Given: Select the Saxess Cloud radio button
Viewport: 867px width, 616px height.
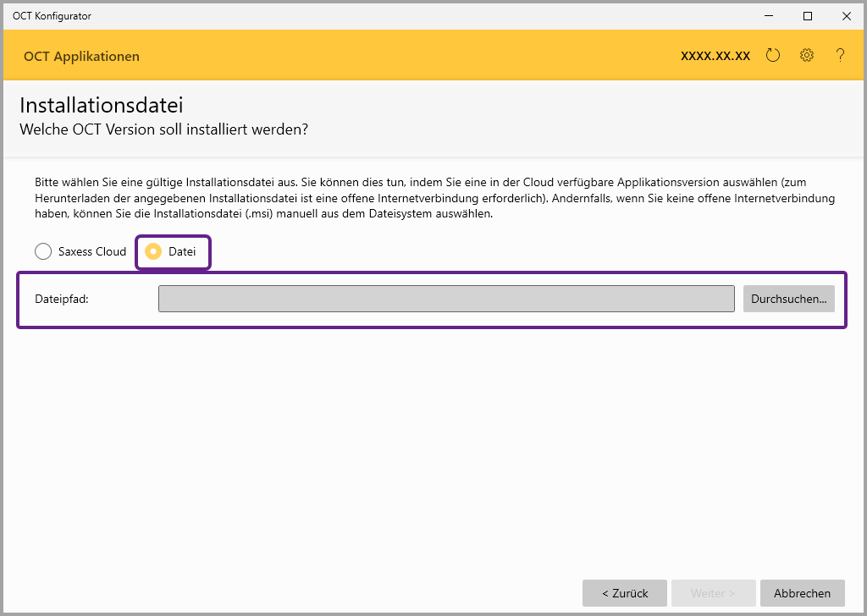Looking at the screenshot, I should [43, 251].
